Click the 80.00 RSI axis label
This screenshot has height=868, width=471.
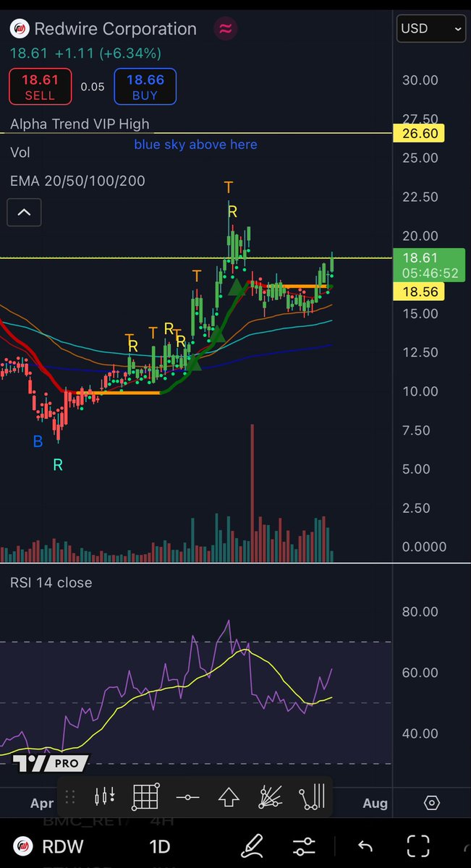420,611
